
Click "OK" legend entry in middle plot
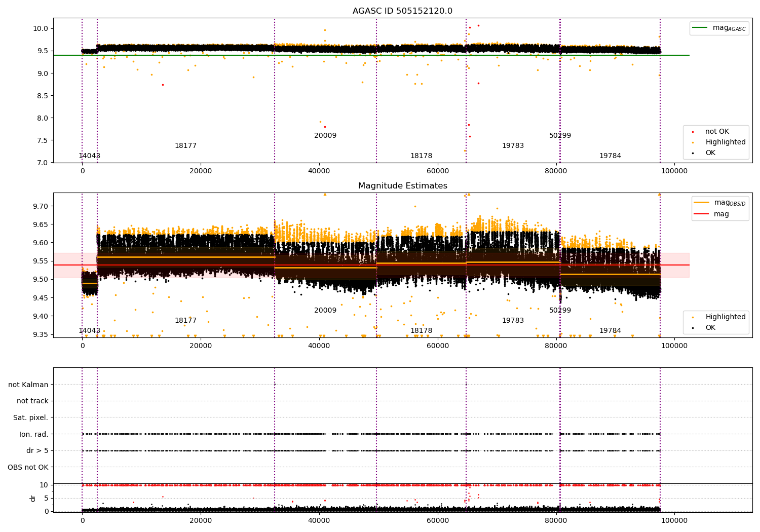click(710, 328)
